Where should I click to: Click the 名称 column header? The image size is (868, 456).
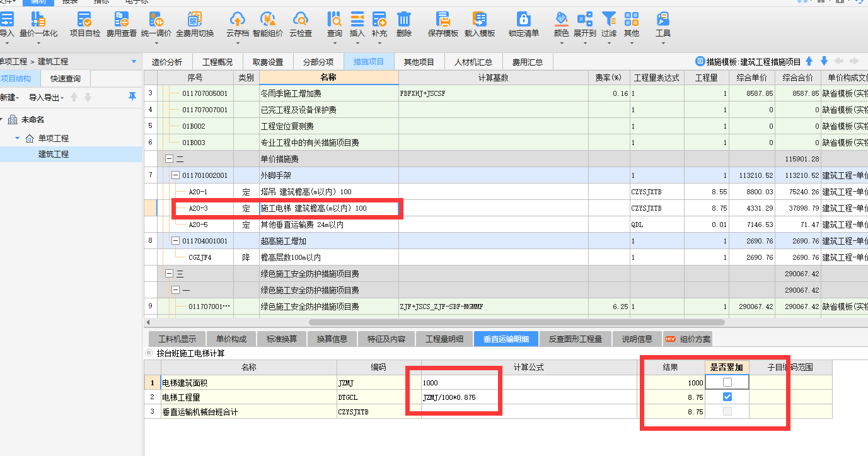[x=328, y=78]
